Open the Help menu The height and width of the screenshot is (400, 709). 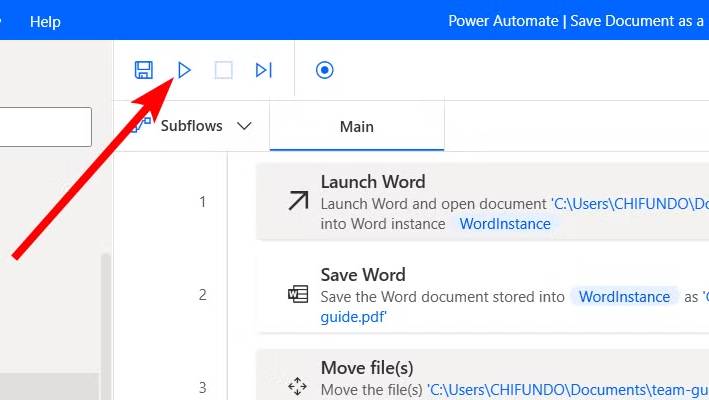(x=45, y=21)
